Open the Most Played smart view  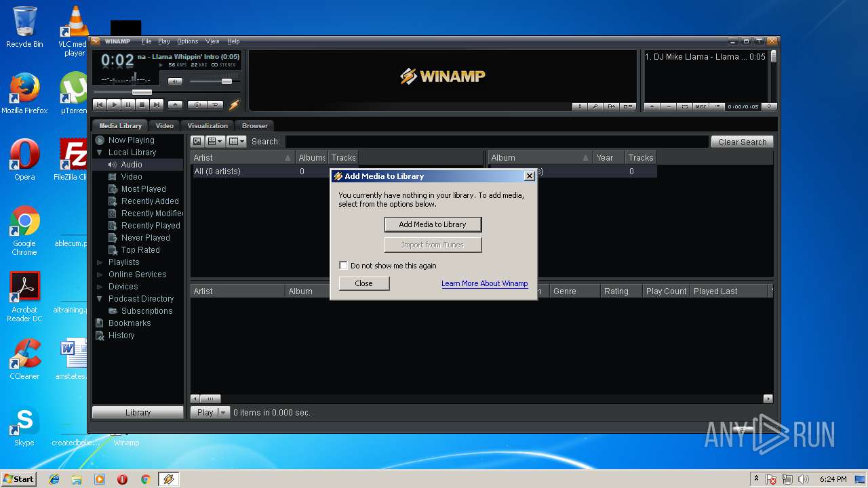[143, 189]
